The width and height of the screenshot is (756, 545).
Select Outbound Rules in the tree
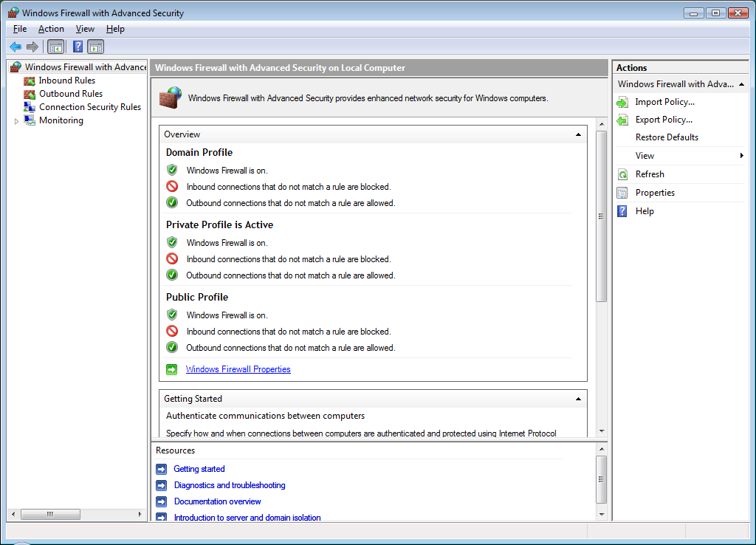pos(71,94)
